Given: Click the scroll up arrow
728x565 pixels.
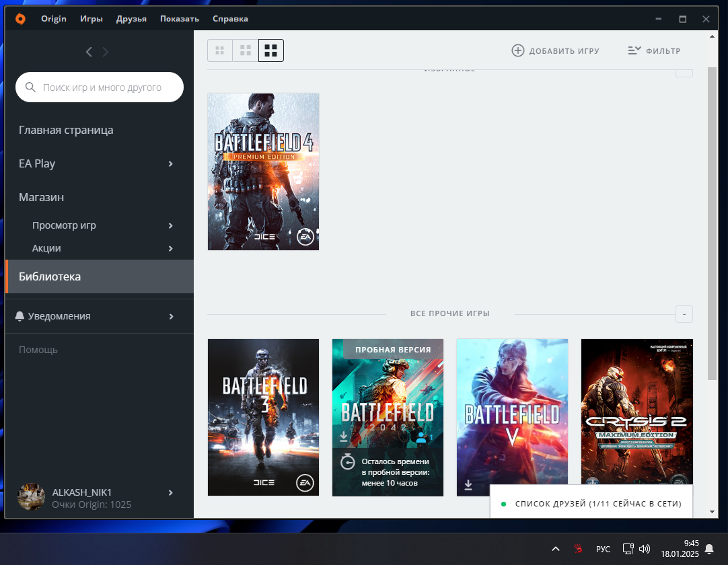Looking at the screenshot, I should [713, 37].
